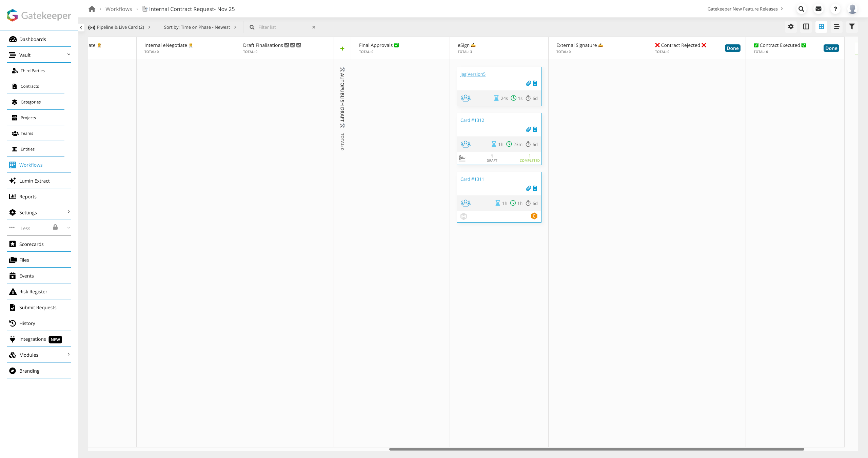Switch to column layout view icon
Viewport: 868px width, 458px height.
tap(806, 27)
